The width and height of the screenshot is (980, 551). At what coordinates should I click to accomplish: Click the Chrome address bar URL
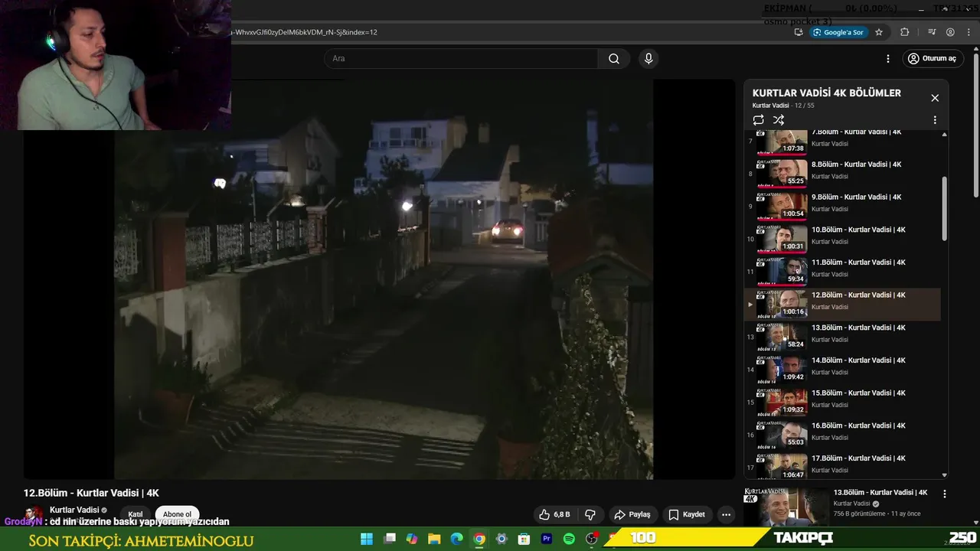point(306,32)
